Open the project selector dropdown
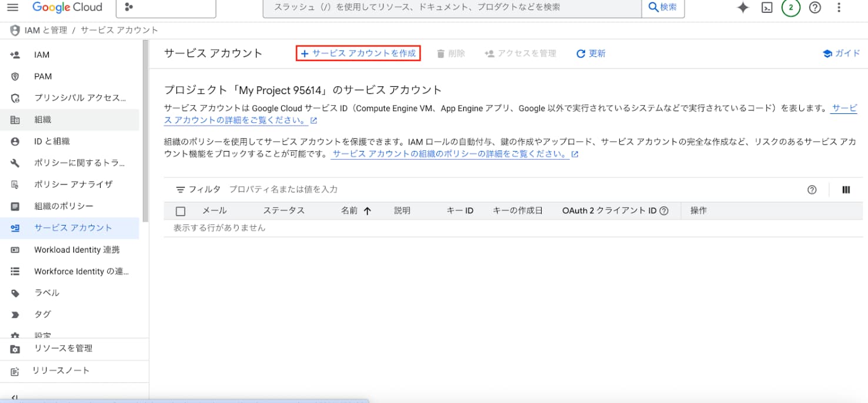This screenshot has width=868, height=403. pyautogui.click(x=166, y=8)
